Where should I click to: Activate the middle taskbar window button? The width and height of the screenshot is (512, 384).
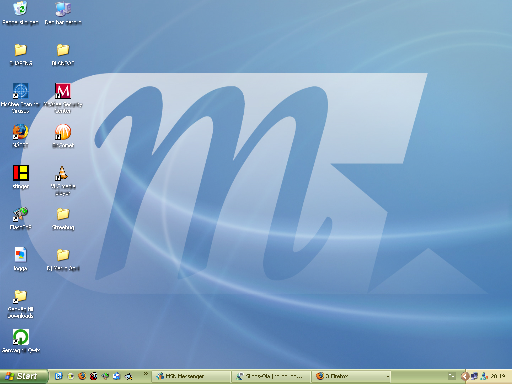click(271, 376)
